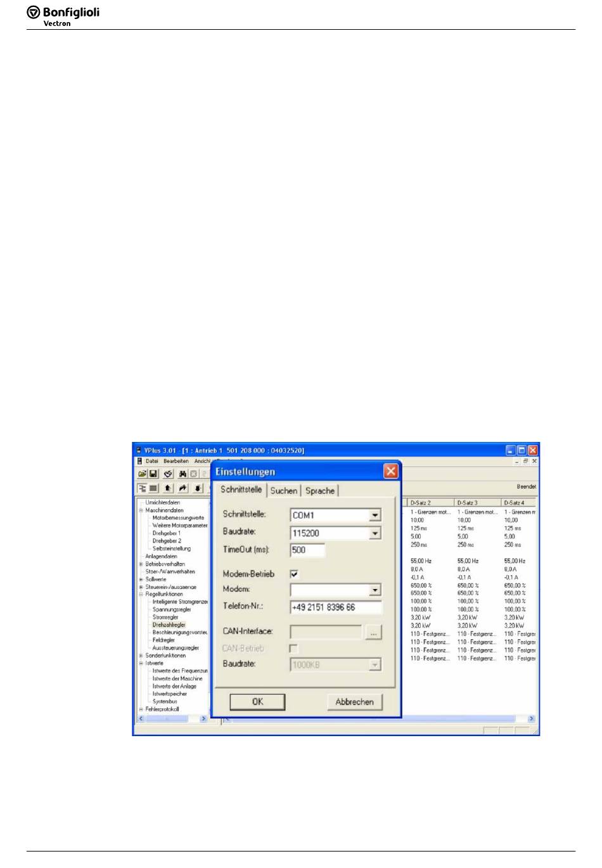This screenshot has height=868, width=602.
Task: Switch to the Schnittstelle tab
Action: (241, 489)
